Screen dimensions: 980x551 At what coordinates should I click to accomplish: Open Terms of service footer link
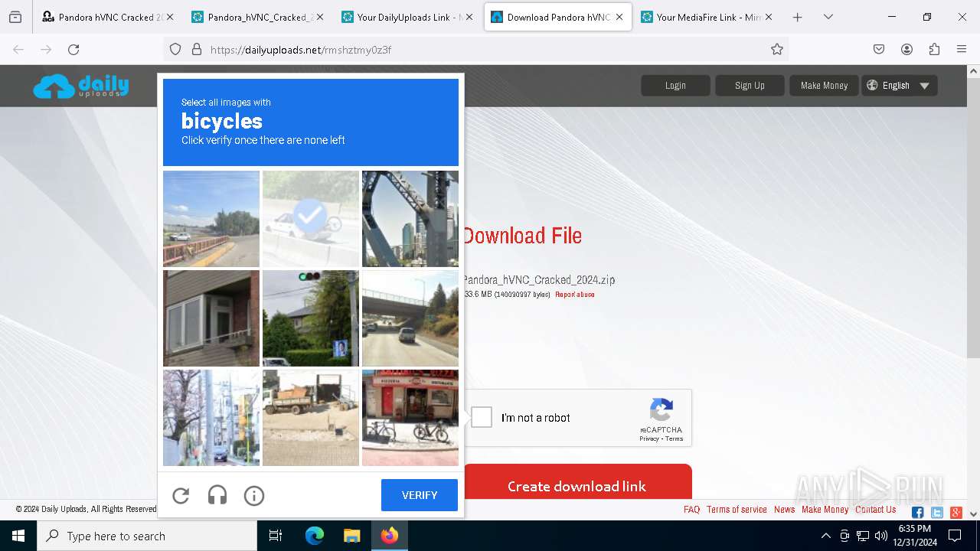click(x=737, y=510)
